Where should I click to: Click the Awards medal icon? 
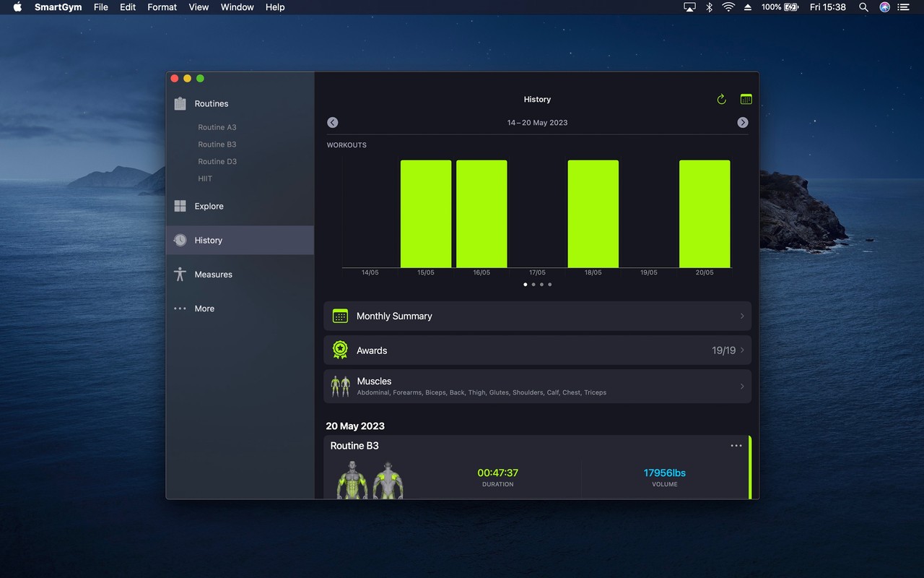point(340,350)
